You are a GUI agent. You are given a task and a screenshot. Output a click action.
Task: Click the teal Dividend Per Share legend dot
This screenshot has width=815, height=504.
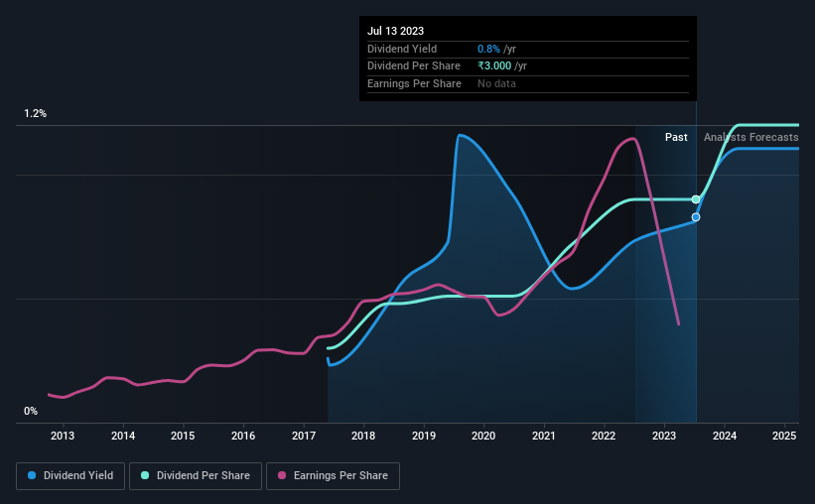tap(145, 475)
